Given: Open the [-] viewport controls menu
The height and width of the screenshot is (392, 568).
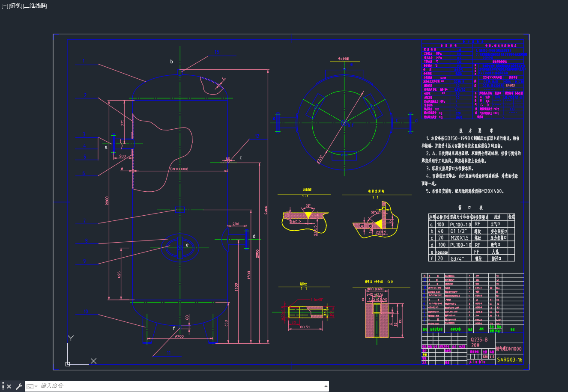Looking at the screenshot, I should click(5, 6).
